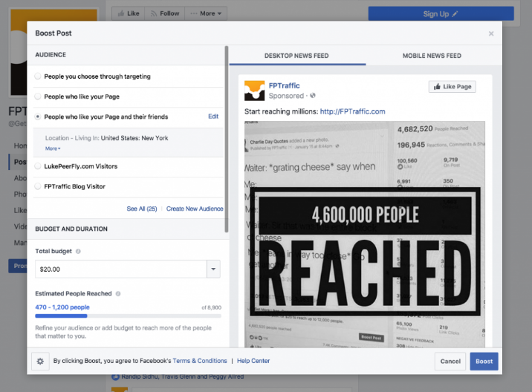Switch to Desktop News Feed tab
The width and height of the screenshot is (532, 392).
296,56
